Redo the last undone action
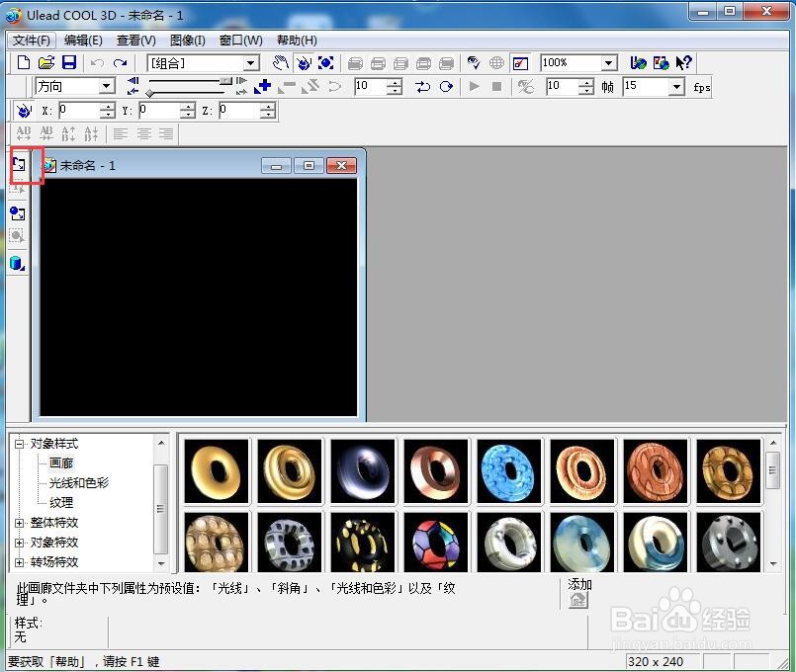 121,63
